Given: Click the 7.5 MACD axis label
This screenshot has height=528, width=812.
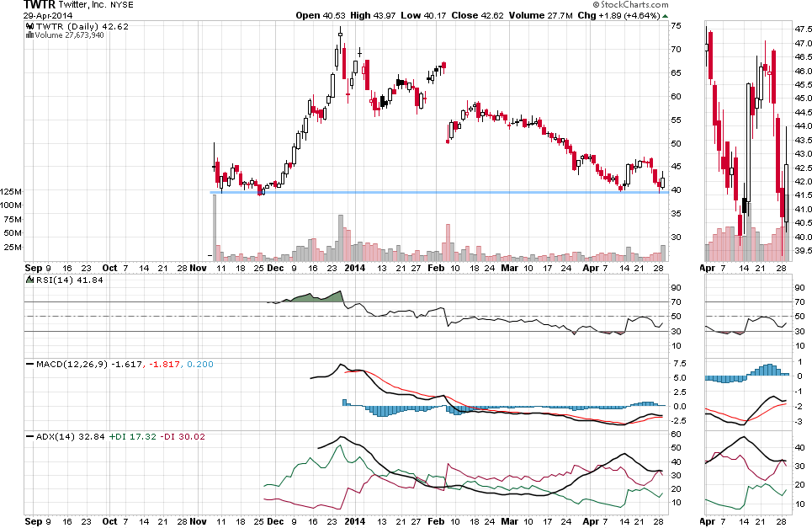Looking at the screenshot, I should click(680, 363).
